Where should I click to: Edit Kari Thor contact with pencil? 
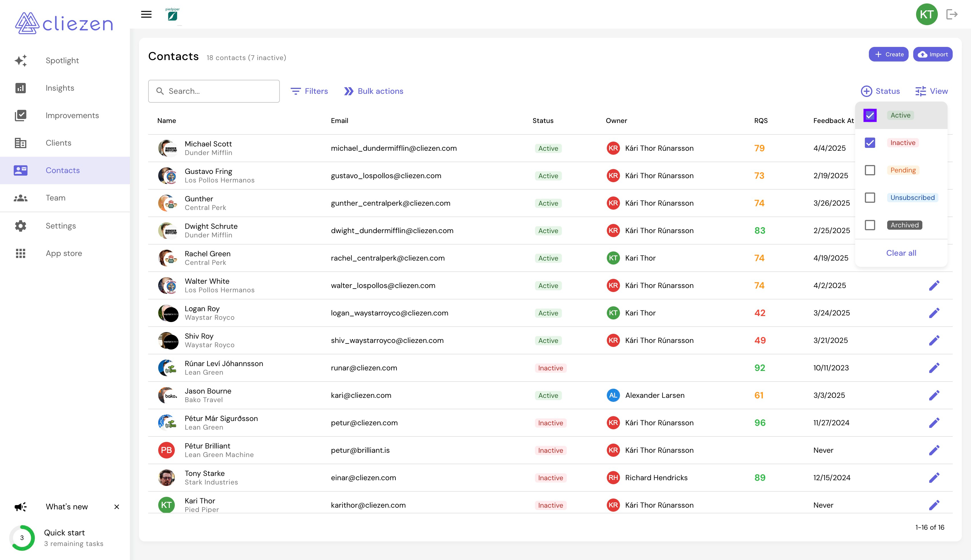[x=934, y=505]
